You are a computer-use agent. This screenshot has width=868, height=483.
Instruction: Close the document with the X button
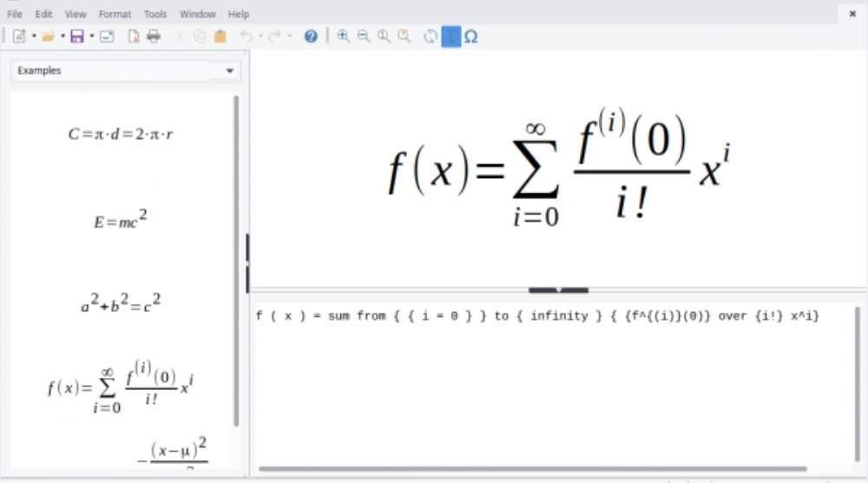point(852,14)
